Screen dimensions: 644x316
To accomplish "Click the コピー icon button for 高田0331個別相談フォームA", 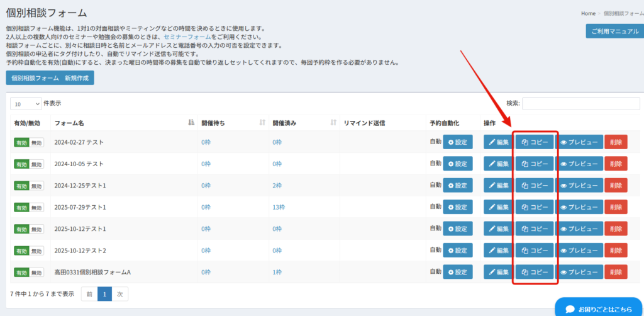I will click(x=535, y=273).
